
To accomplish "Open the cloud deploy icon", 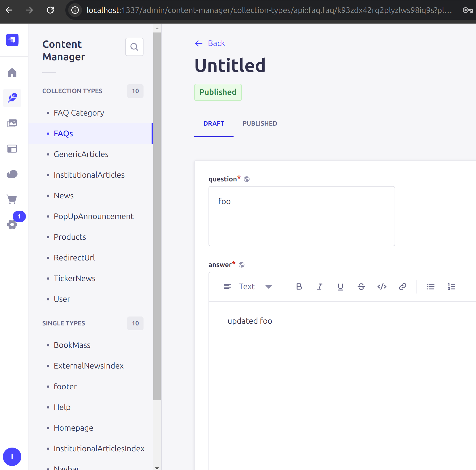I will pos(12,174).
